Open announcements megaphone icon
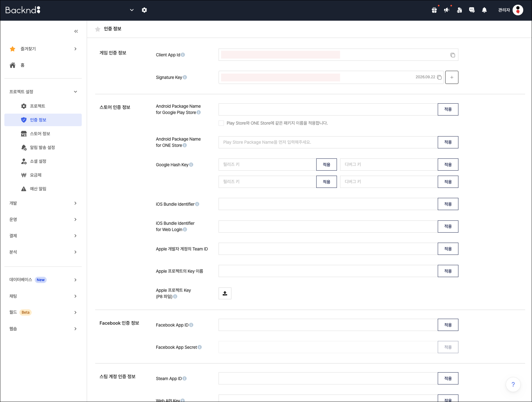The width and height of the screenshot is (532, 402). 447,10
